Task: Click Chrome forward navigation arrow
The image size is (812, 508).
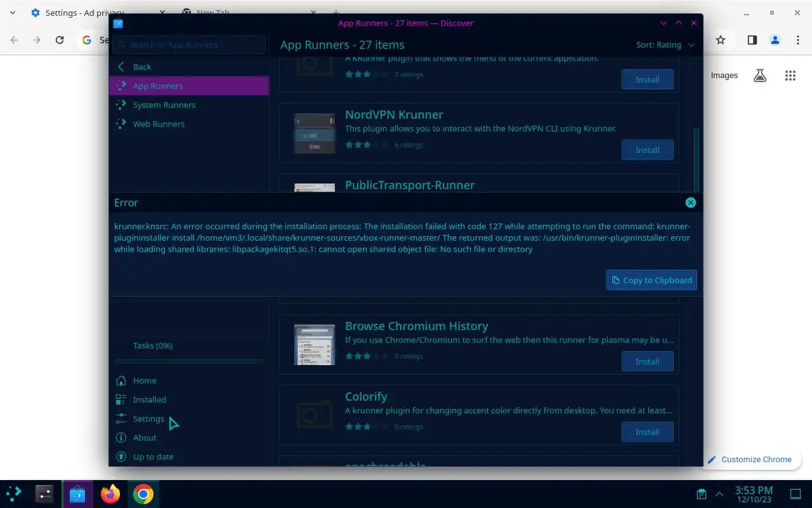Action: (x=37, y=40)
